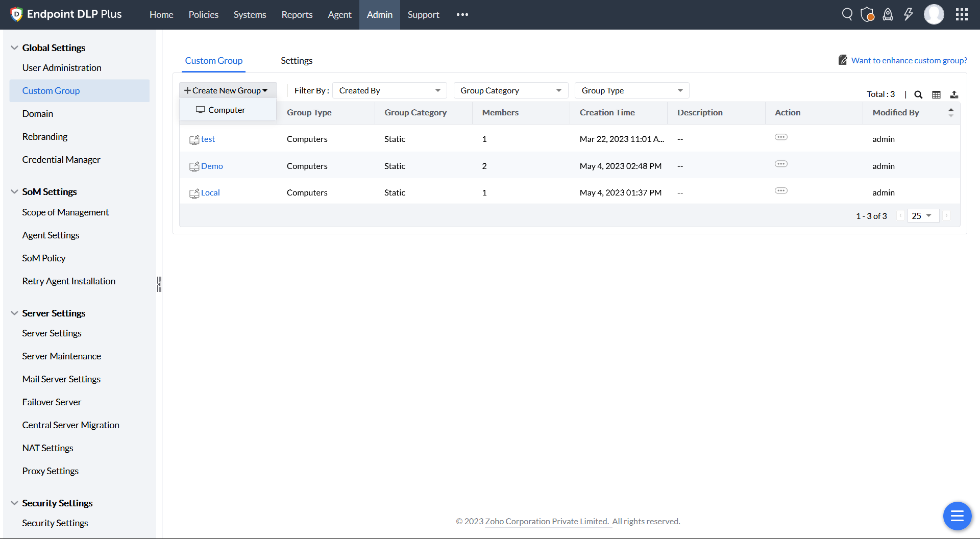Viewport: 980px width, 539px height.
Task: Switch to the Settings tab
Action: 297,61
